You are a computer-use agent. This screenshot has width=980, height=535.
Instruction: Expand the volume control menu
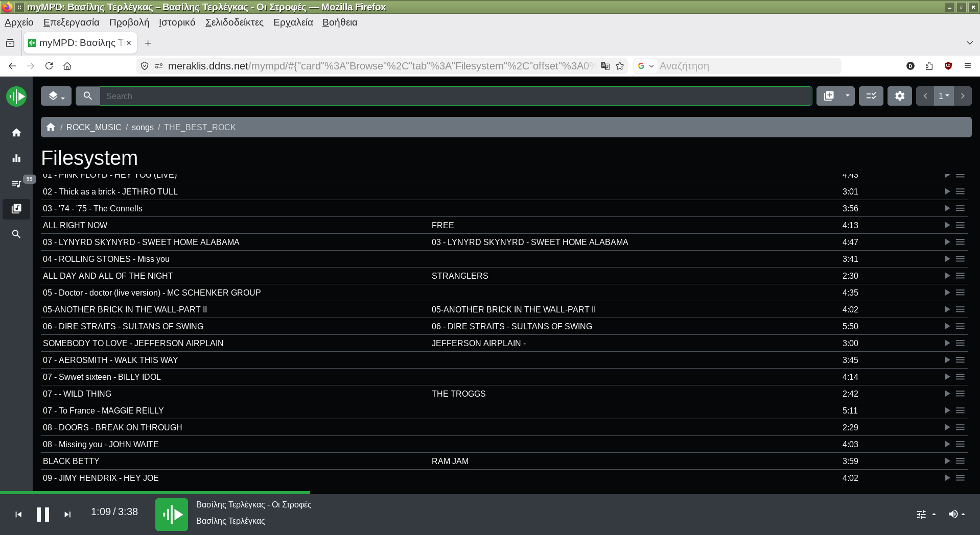[x=956, y=514]
